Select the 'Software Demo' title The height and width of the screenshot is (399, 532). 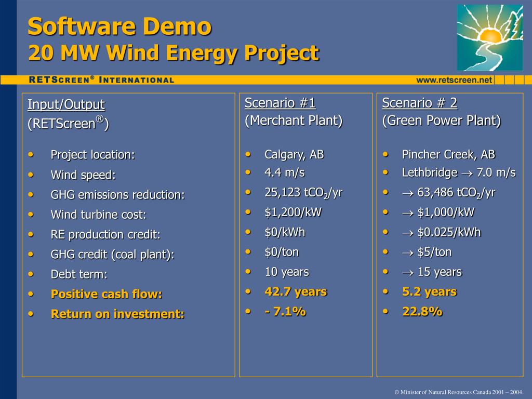(119, 26)
